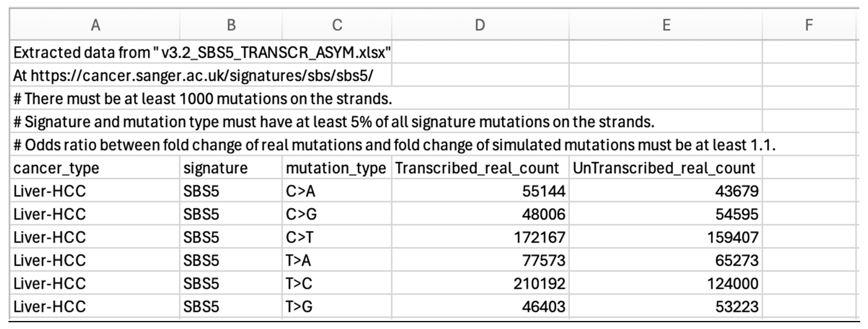Select the signature header cell
Image resolution: width=868 pixels, height=329 pixels.
(x=231, y=168)
